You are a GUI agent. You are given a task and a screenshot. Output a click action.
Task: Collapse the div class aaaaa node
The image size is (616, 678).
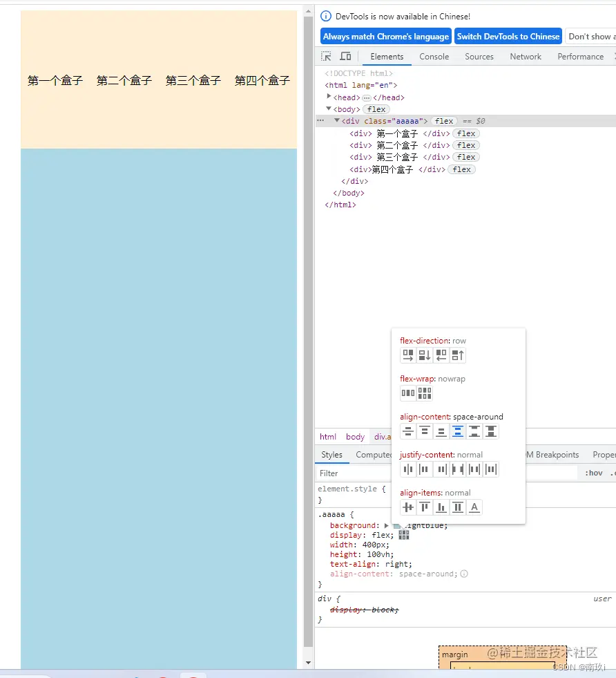337,121
